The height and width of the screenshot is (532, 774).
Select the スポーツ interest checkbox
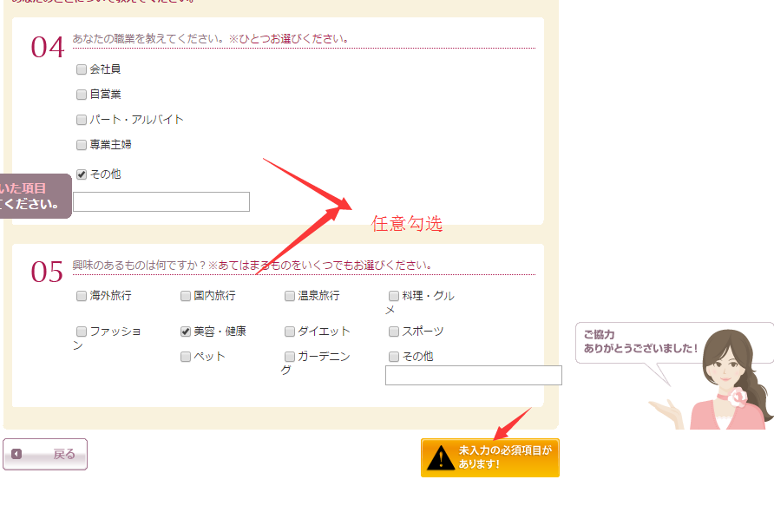click(394, 332)
